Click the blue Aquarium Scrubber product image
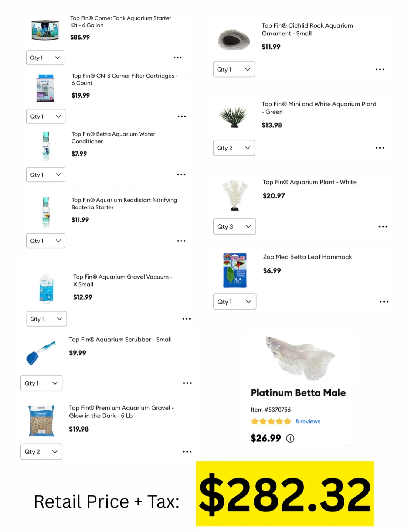This screenshot has height=532, width=411. click(x=40, y=353)
